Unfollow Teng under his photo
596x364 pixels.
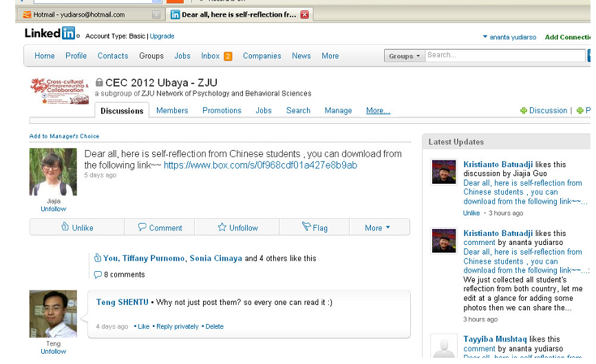(53, 352)
